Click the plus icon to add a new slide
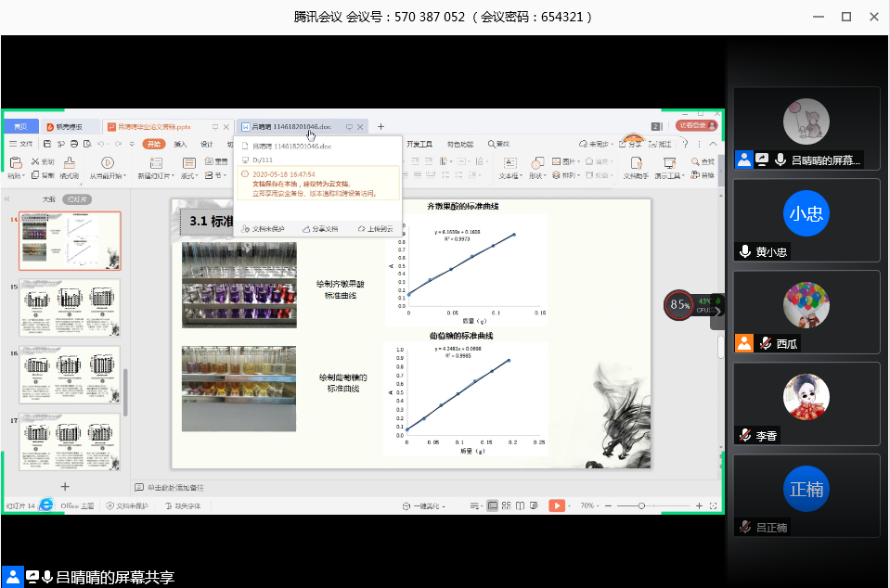This screenshot has height=588, width=890. pyautogui.click(x=65, y=486)
